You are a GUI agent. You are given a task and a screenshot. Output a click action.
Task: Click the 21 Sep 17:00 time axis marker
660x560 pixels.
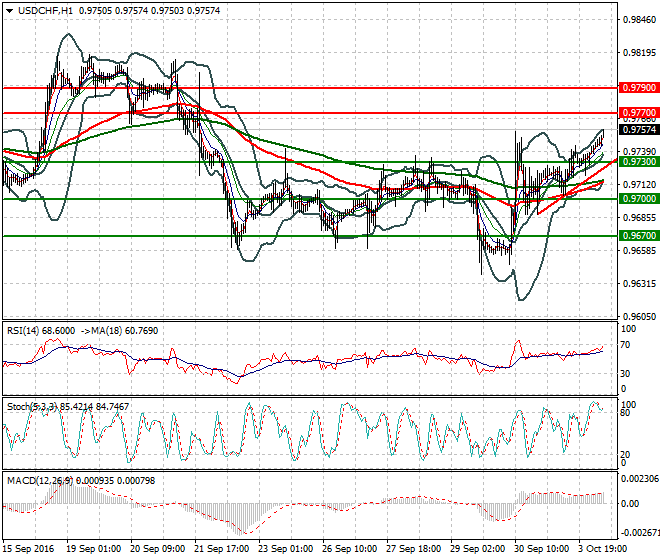click(221, 549)
